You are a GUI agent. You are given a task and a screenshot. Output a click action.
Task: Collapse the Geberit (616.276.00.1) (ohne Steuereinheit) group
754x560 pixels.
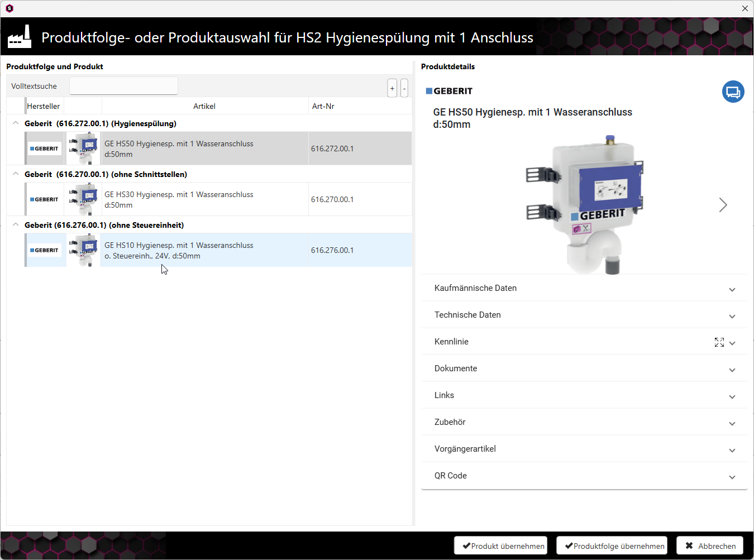tap(16, 225)
